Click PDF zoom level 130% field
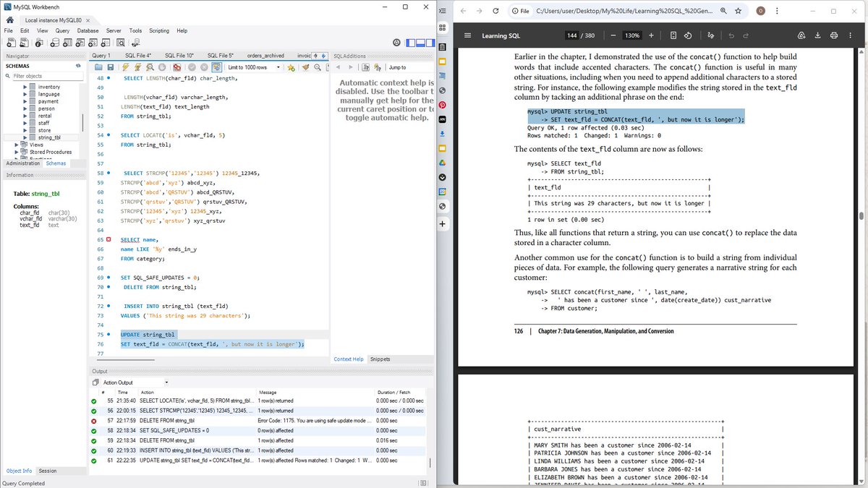 coord(632,35)
